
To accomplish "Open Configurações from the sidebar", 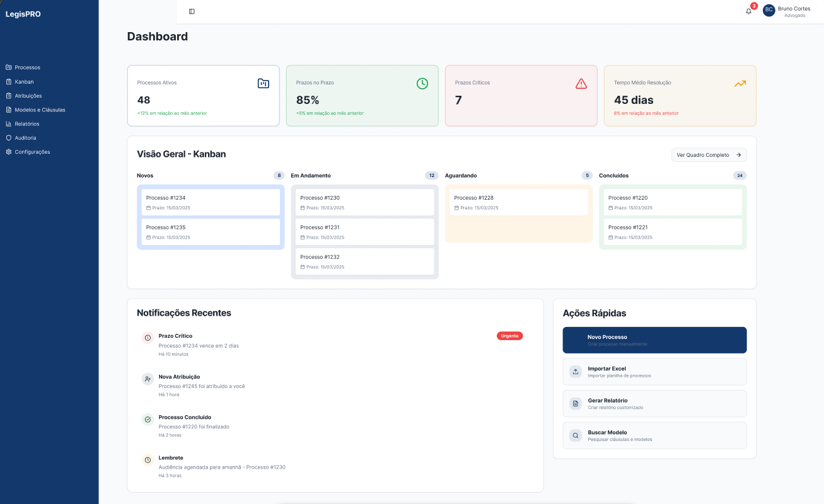I will (32, 152).
